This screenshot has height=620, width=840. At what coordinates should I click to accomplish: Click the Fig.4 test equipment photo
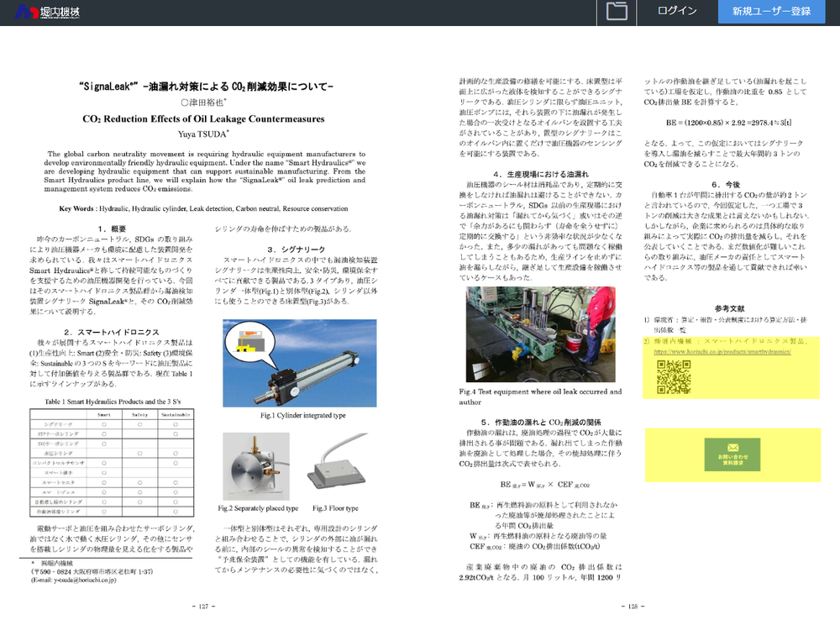tap(540, 334)
